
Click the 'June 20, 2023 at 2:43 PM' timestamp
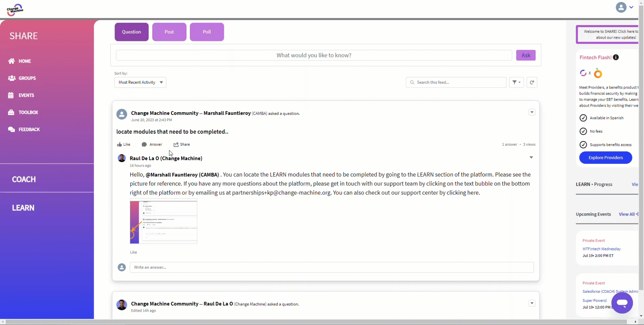click(x=151, y=120)
